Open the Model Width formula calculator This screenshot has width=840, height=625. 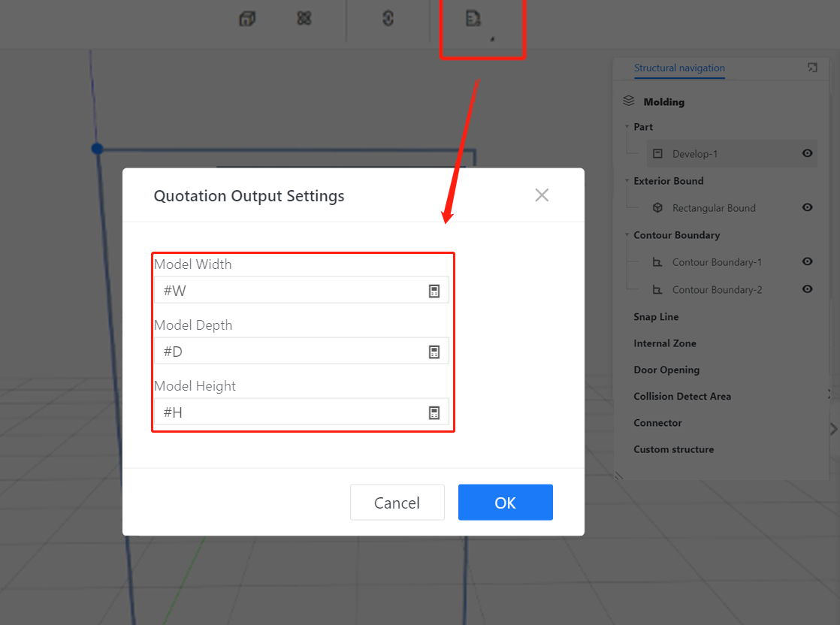click(434, 291)
